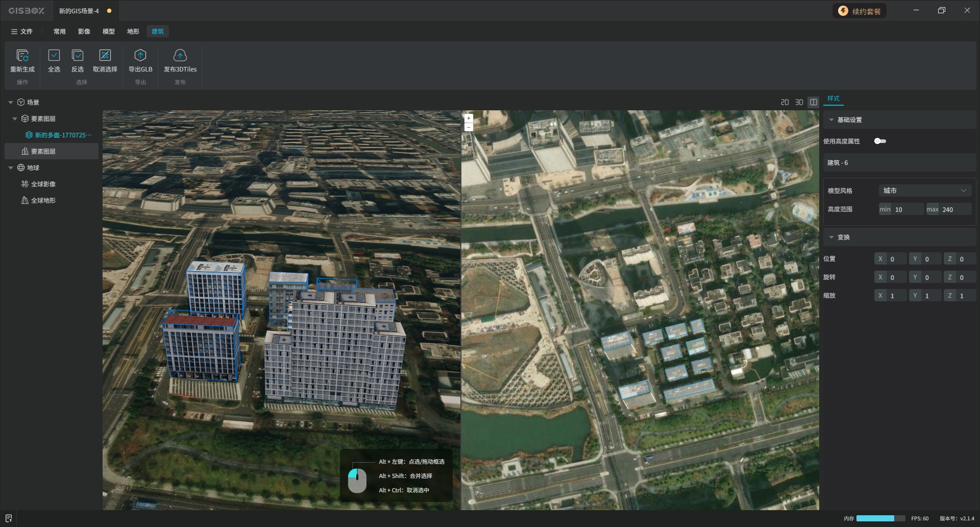Click the memory usage bar
The height and width of the screenshot is (527, 980).
pos(880,518)
